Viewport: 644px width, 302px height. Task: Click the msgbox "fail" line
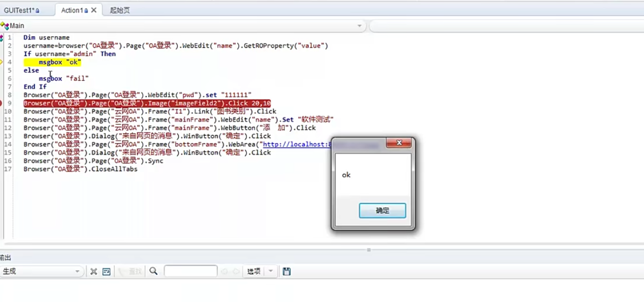pyautogui.click(x=64, y=78)
